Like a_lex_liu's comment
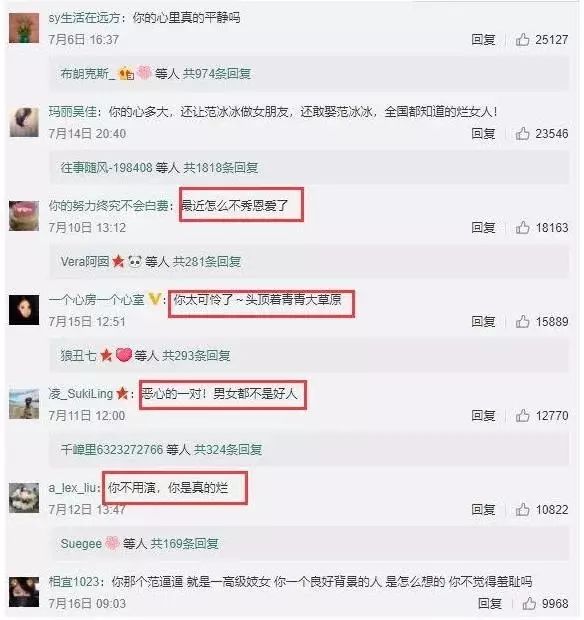Screen dimensions: 584x620 (x=522, y=510)
